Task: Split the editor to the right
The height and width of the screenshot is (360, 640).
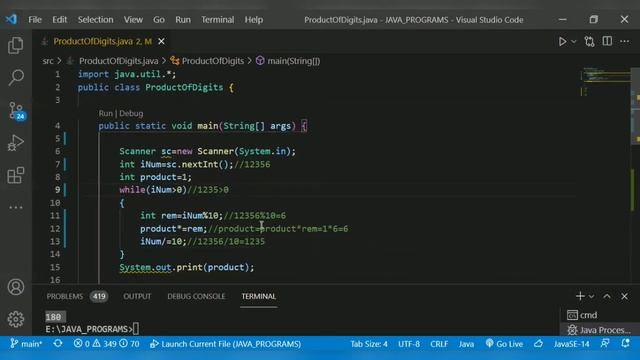Action: (607, 41)
